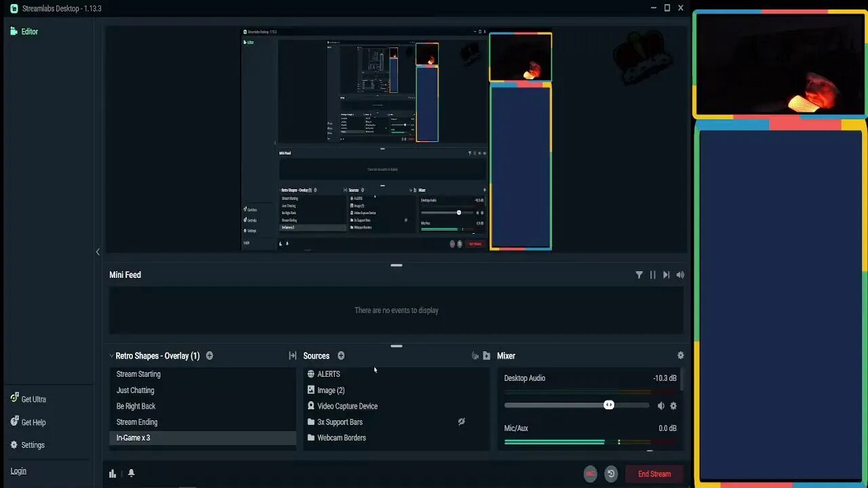Click the End Stream button
The height and width of the screenshot is (488, 868).
click(x=654, y=474)
